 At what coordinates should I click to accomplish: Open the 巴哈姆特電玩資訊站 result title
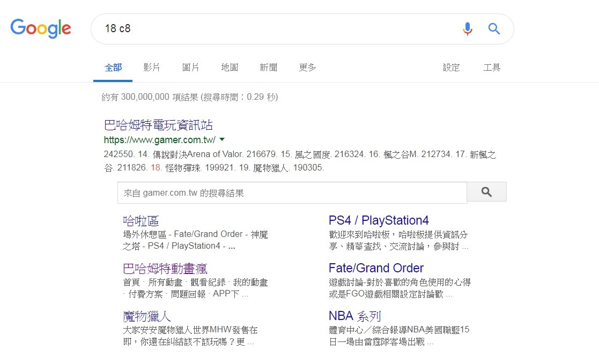click(x=159, y=125)
